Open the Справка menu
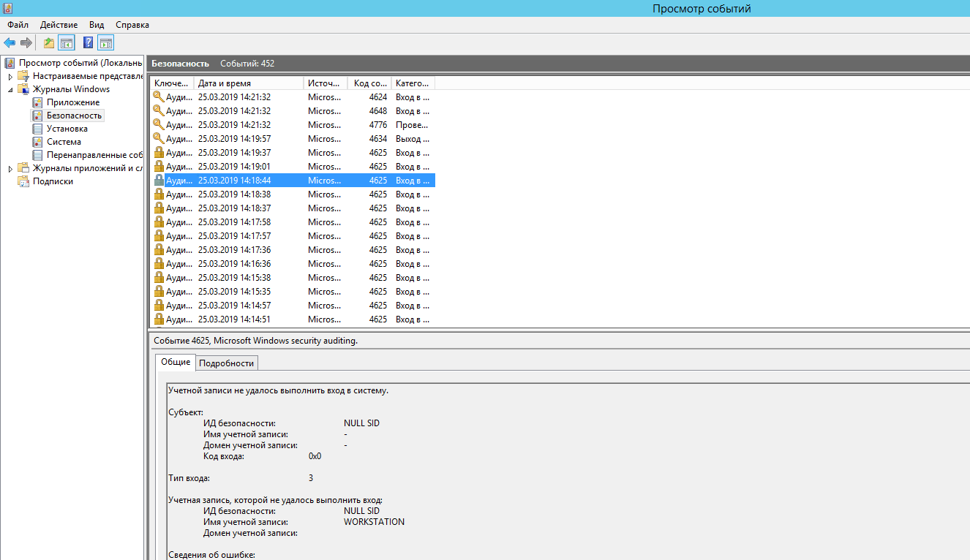This screenshot has width=970, height=560. 132,25
